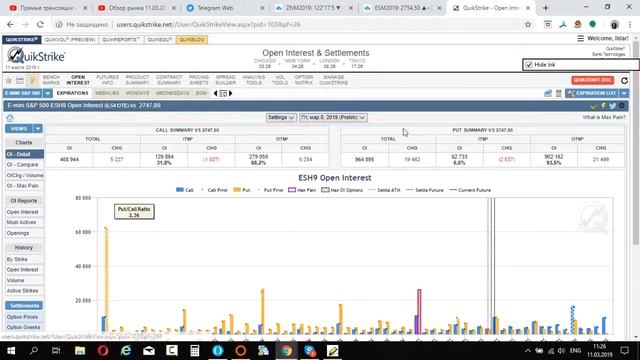Open File Explorer from the taskbar
640x360 pixels.
[80, 351]
